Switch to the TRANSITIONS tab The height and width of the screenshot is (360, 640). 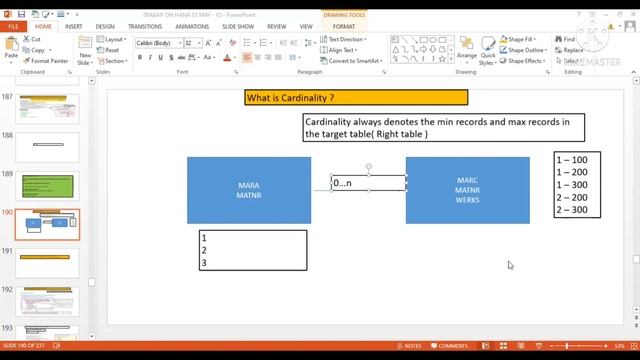145,27
